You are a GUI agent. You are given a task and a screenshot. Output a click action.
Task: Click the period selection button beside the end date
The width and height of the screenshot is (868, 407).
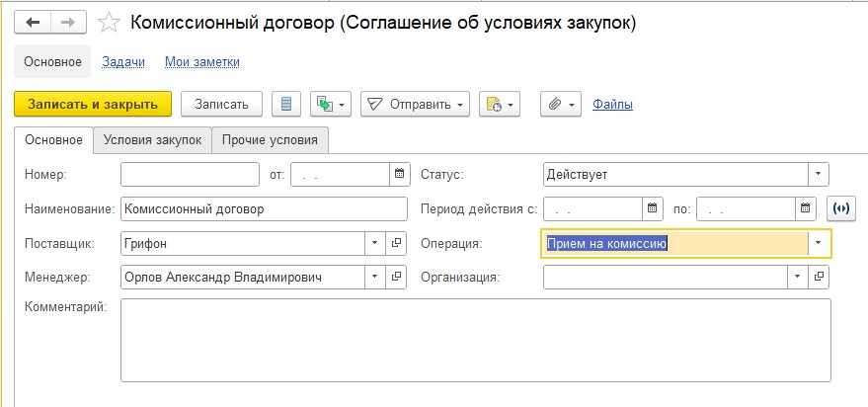tap(842, 208)
